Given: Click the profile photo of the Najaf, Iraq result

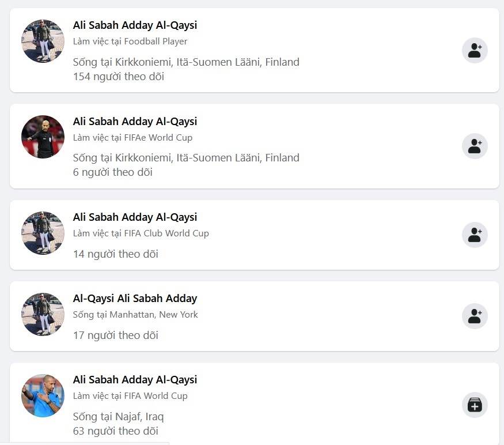Looking at the screenshot, I should coord(43,405).
